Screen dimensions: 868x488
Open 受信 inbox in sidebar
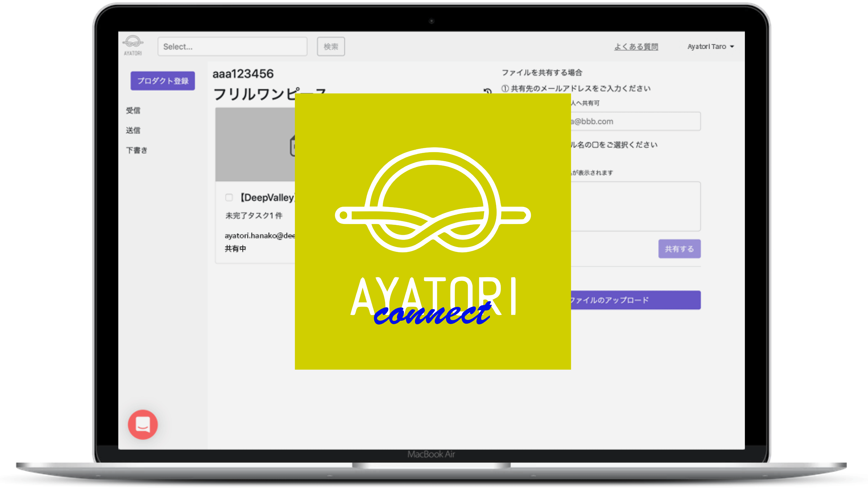pyautogui.click(x=133, y=110)
